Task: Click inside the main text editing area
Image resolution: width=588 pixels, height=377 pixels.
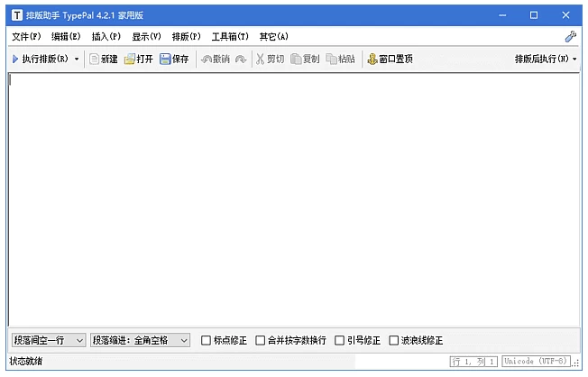Action: coord(293,198)
